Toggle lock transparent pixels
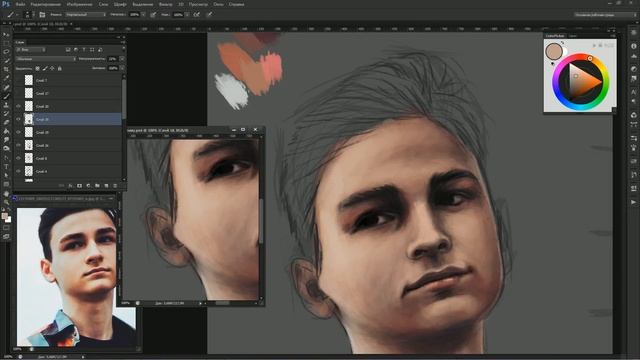The width and height of the screenshot is (640, 360). click(38, 68)
